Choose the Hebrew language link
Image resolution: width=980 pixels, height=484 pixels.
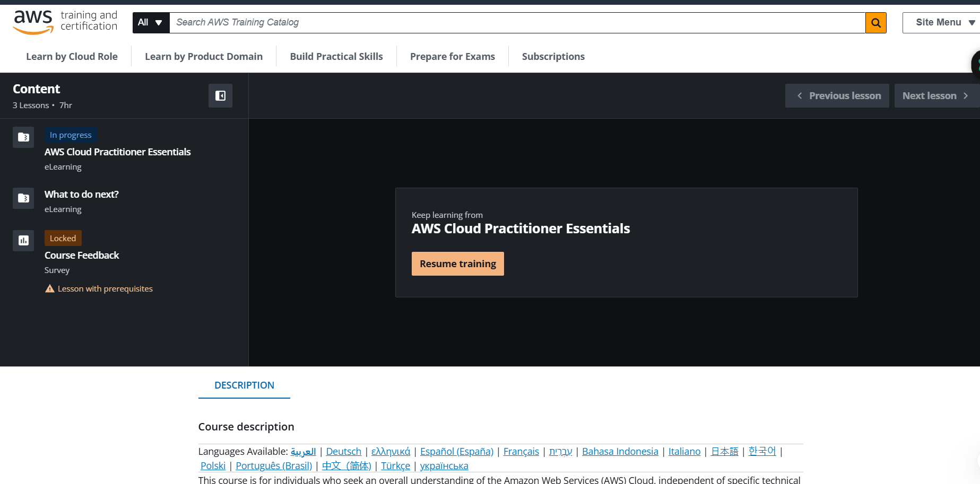(x=561, y=451)
